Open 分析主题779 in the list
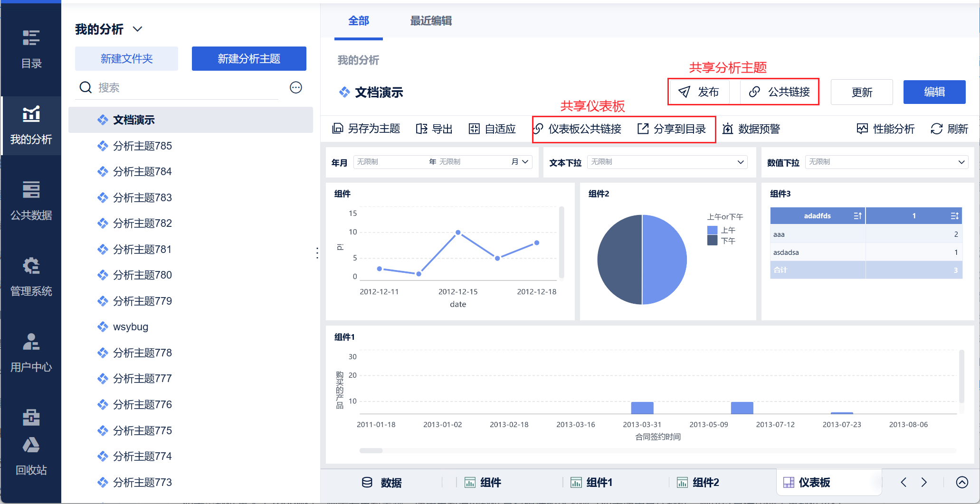The width and height of the screenshot is (980, 504). 190,301
